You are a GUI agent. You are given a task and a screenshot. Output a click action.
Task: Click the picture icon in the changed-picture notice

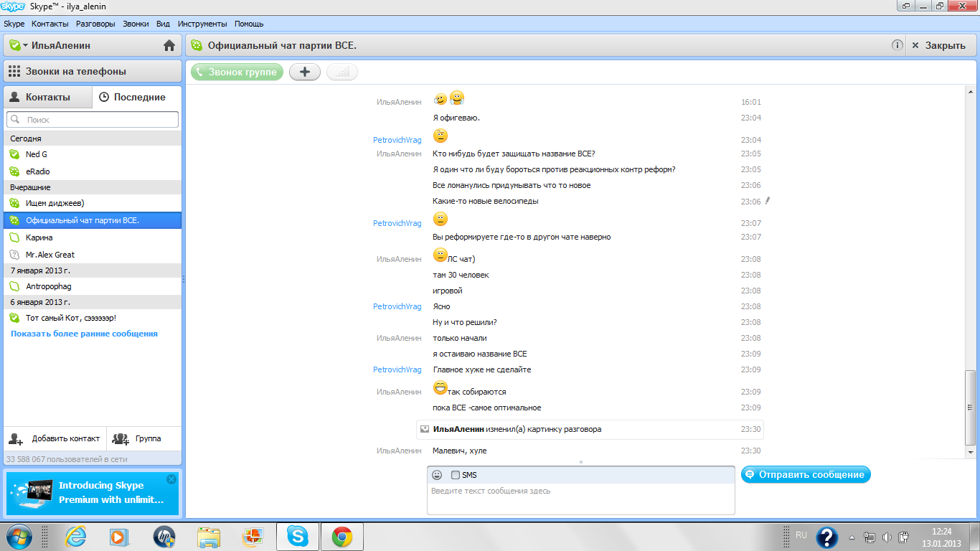(x=425, y=429)
